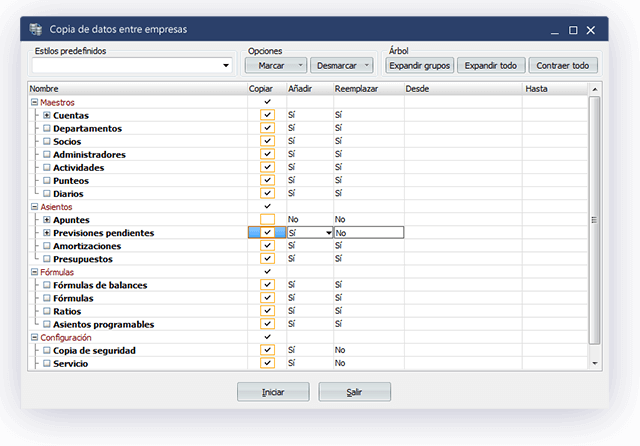Expand the Apuntes tree node
This screenshot has width=640, height=446.
[46, 219]
